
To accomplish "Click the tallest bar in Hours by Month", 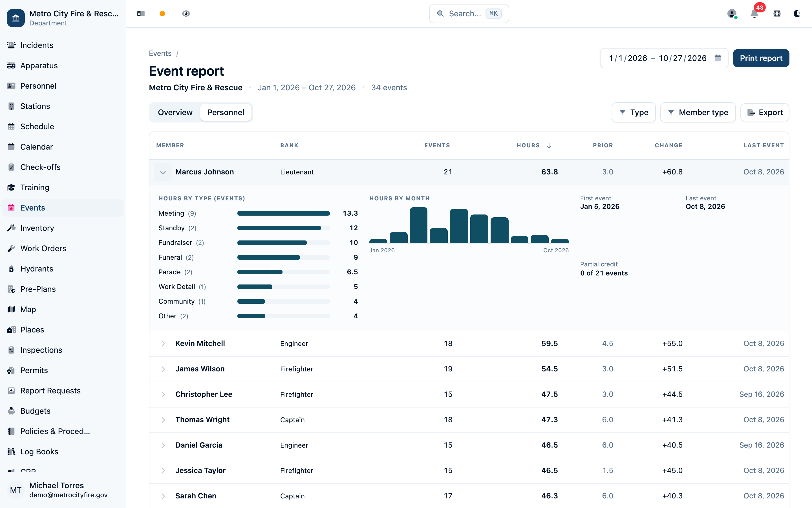I will pyautogui.click(x=418, y=225).
